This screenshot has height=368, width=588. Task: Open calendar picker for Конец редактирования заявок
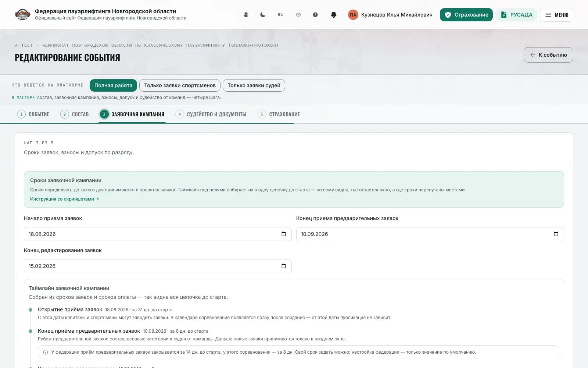tap(284, 266)
